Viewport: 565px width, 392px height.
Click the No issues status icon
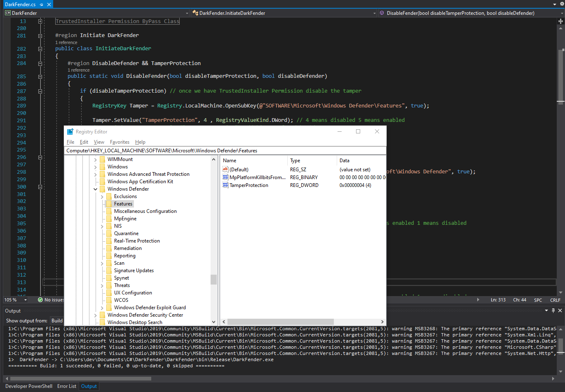pyautogui.click(x=40, y=300)
